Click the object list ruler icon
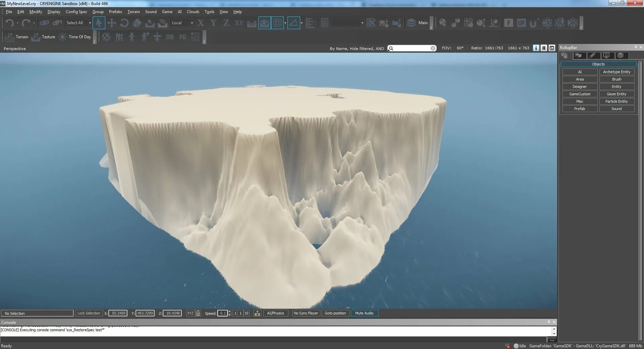The height and width of the screenshot is (349, 644). tap(310, 23)
